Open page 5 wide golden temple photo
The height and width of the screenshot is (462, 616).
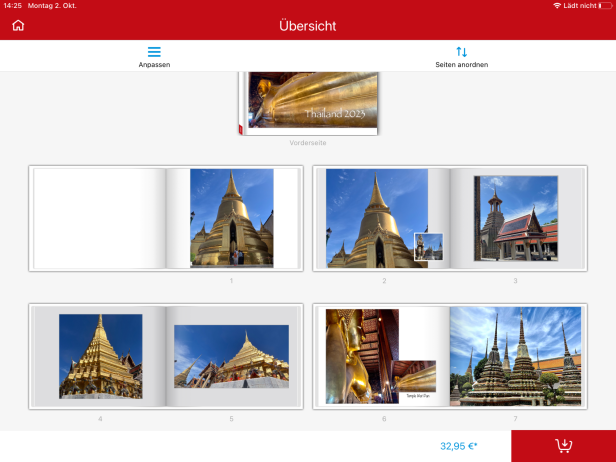(231, 356)
